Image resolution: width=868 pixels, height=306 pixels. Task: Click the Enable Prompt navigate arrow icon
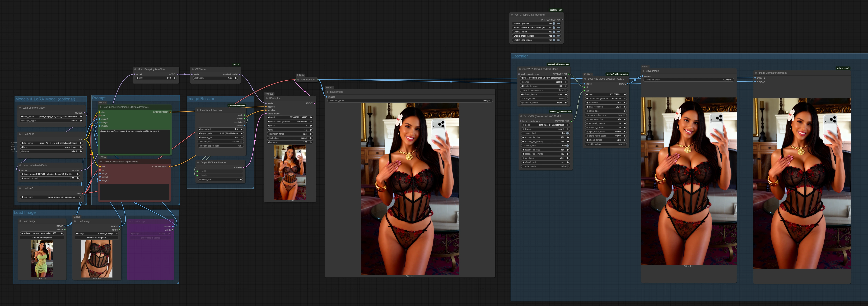(558, 32)
